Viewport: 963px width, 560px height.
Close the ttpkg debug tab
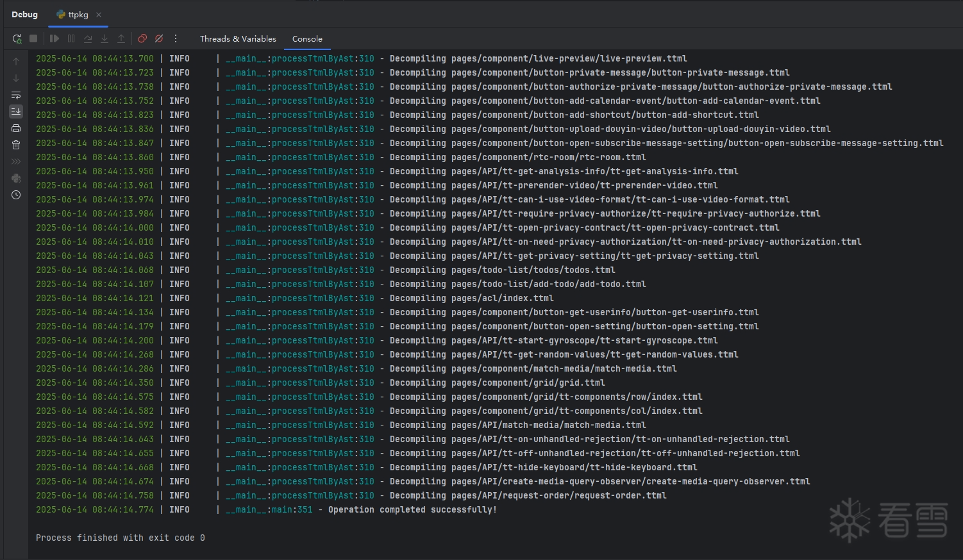pyautogui.click(x=99, y=15)
